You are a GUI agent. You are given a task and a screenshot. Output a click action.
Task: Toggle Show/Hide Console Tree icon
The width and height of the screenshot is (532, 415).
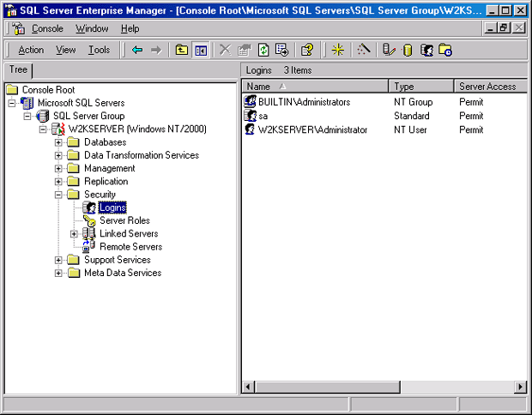pyautogui.click(x=201, y=51)
